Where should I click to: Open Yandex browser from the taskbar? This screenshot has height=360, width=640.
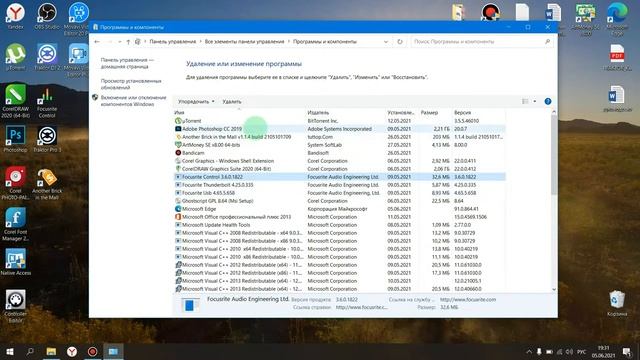pyautogui.click(x=72, y=351)
